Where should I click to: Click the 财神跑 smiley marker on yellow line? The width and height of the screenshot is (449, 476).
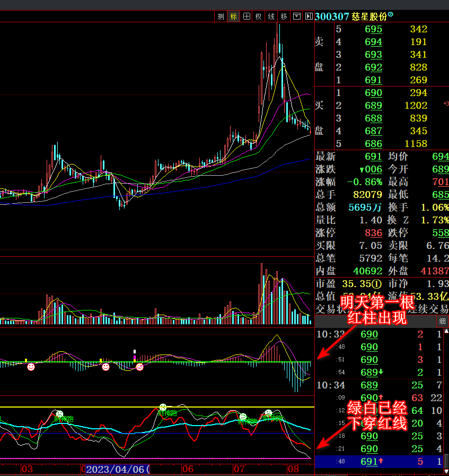pyautogui.click(x=163, y=407)
